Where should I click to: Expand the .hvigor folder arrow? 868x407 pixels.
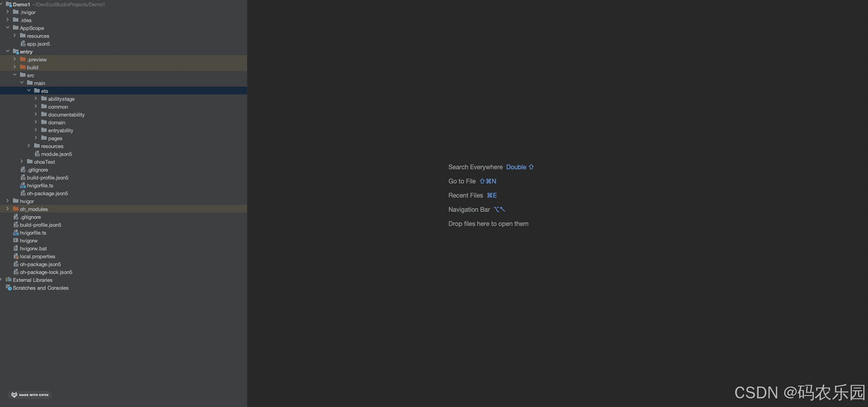[7, 12]
